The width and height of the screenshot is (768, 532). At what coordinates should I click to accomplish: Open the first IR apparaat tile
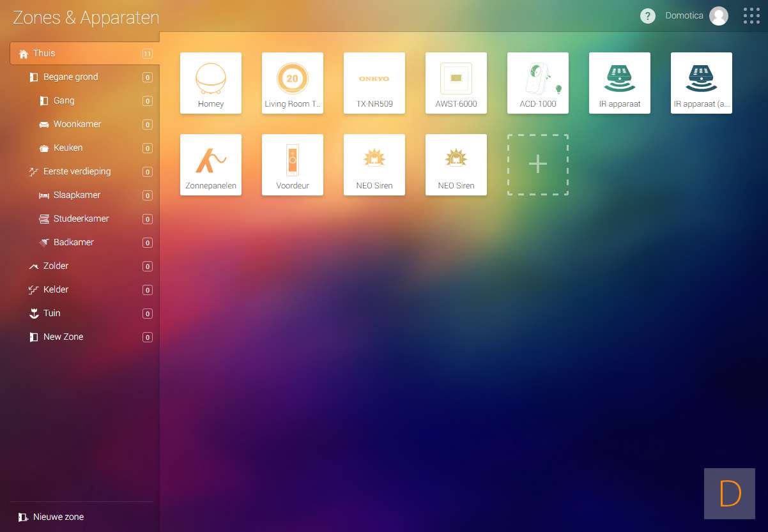[620, 83]
